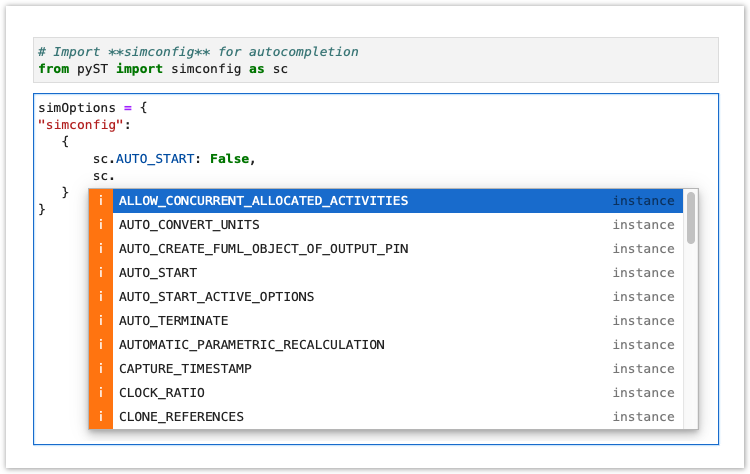Click the instance icon next to AUTO_CONVERT_UNITS
The image size is (750, 474).
pyautogui.click(x=101, y=225)
